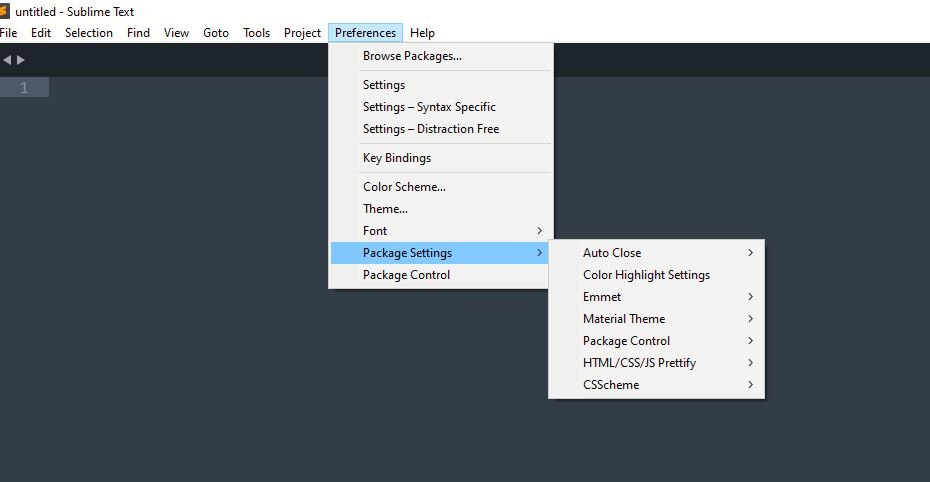The height and width of the screenshot is (482, 930).
Task: Choose Theme… option
Action: click(441, 209)
